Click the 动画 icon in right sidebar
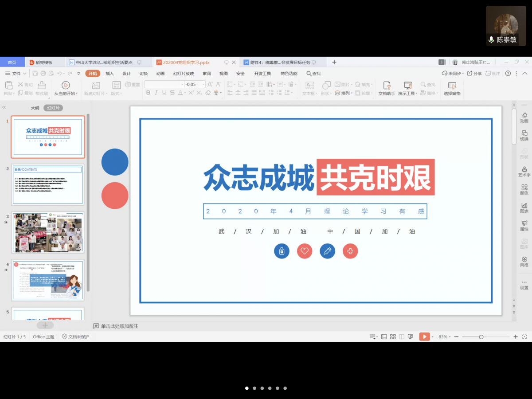The width and height of the screenshot is (532, 399). pos(524,117)
